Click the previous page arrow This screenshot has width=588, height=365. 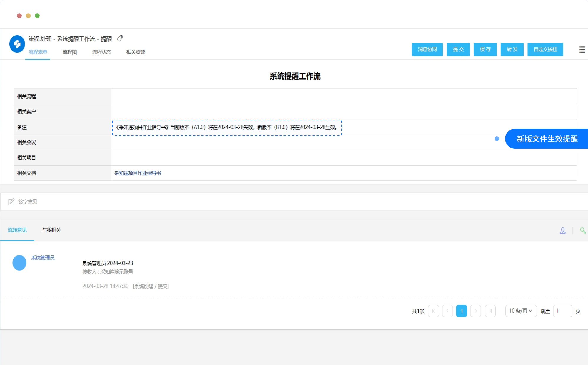coord(447,311)
